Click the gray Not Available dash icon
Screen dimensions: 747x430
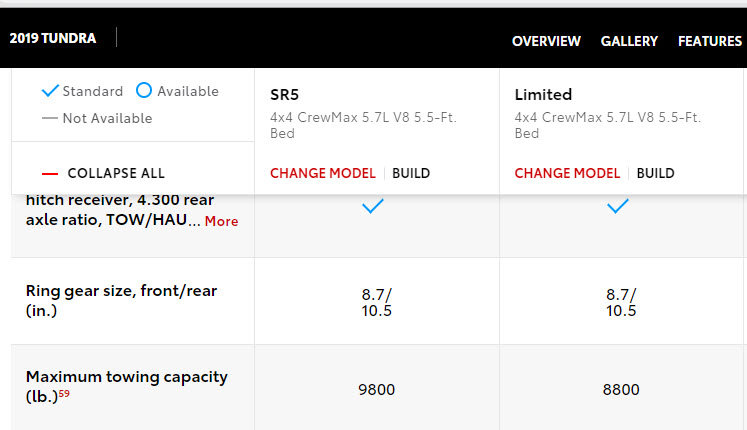(50, 118)
